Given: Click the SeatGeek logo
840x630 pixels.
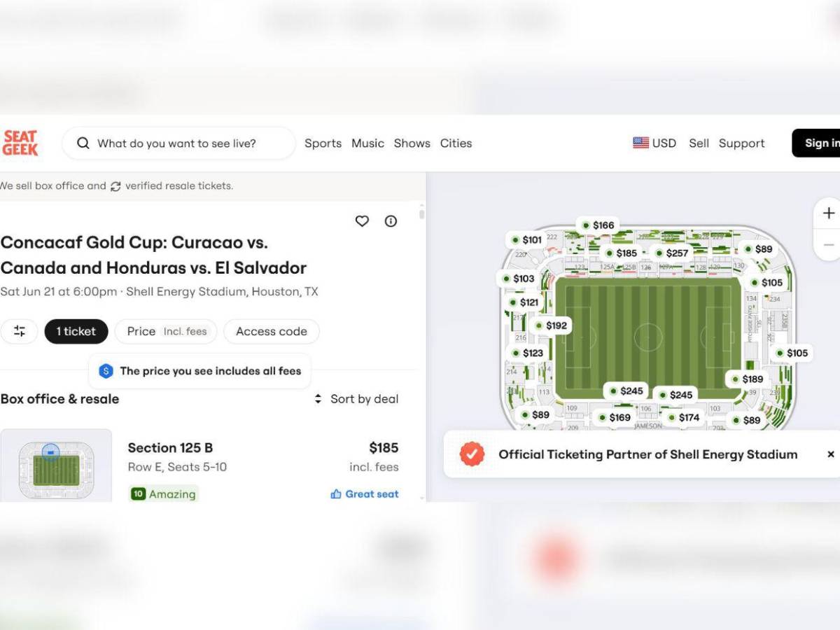Looking at the screenshot, I should tap(20, 143).
